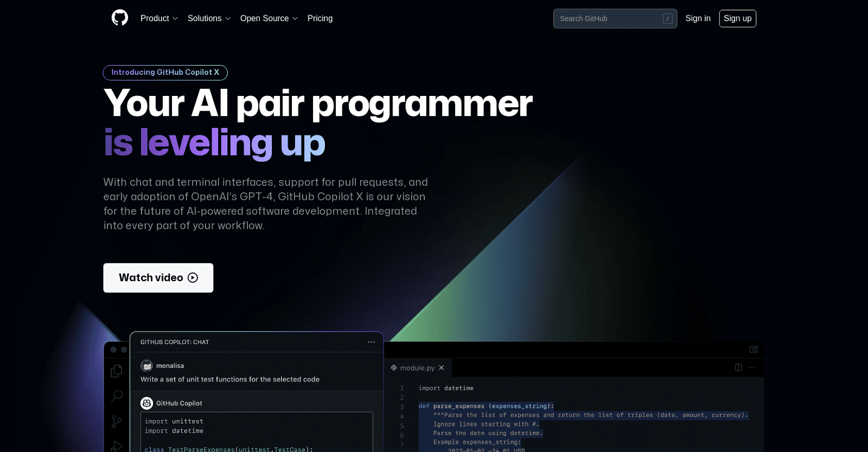This screenshot has width=868, height=452.
Task: Open the Search magnifier icon in sidebar
Action: pos(117,396)
